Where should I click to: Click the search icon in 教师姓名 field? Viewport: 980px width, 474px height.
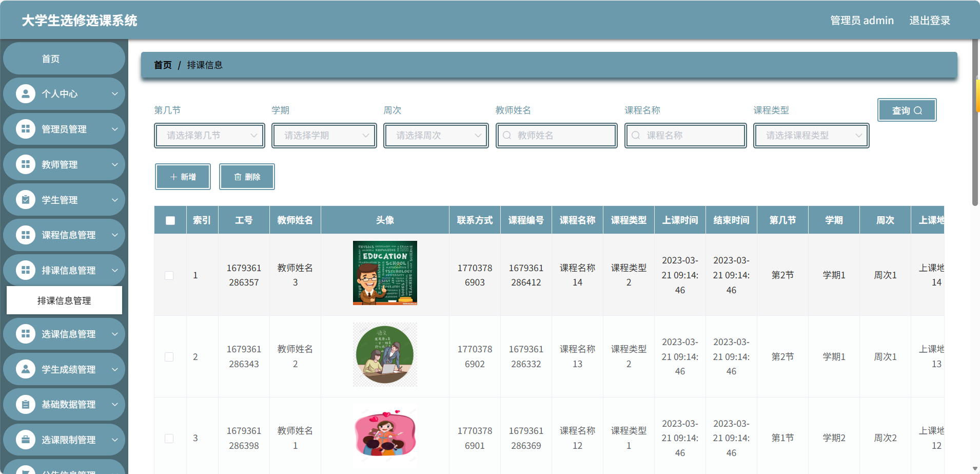507,135
